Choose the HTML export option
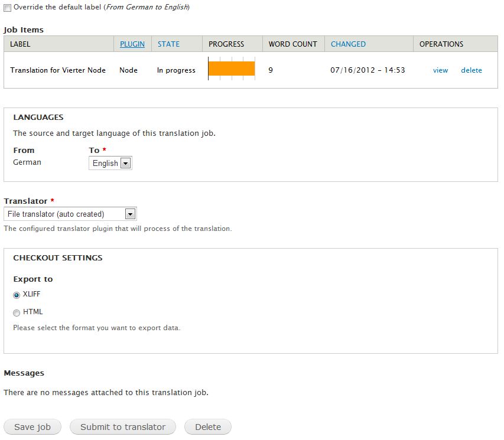504x440 pixels. point(17,312)
